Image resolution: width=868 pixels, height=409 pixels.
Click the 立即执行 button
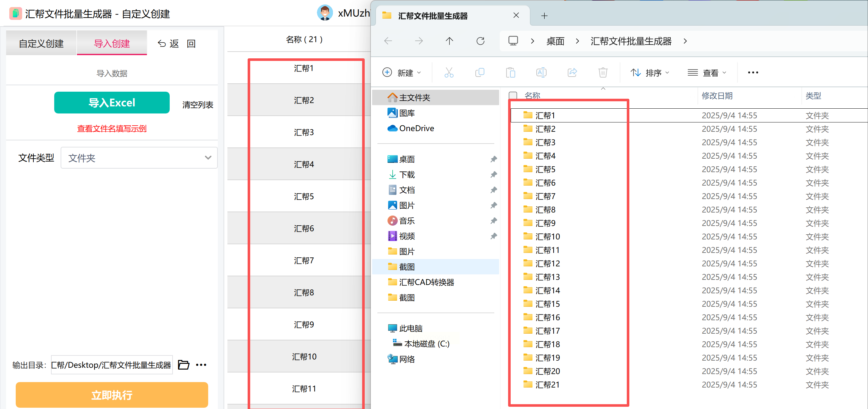[112, 395]
